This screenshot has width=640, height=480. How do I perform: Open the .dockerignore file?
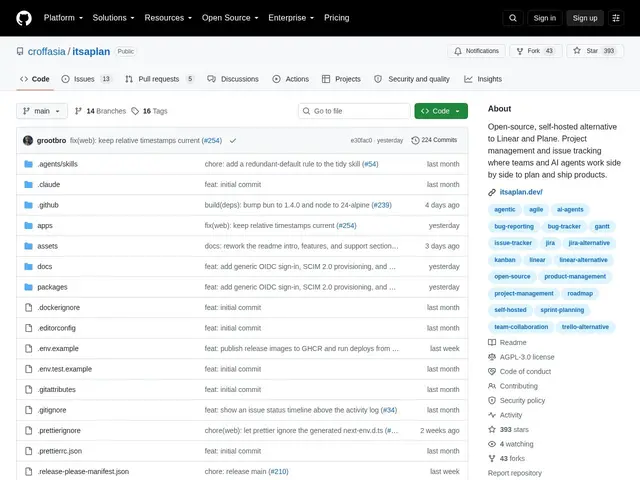tap(58, 307)
